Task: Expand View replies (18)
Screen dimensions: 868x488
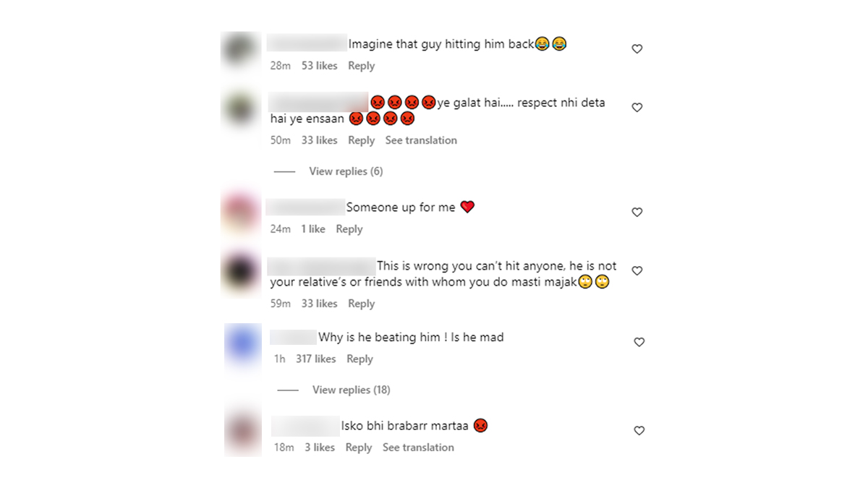Action: tap(352, 390)
